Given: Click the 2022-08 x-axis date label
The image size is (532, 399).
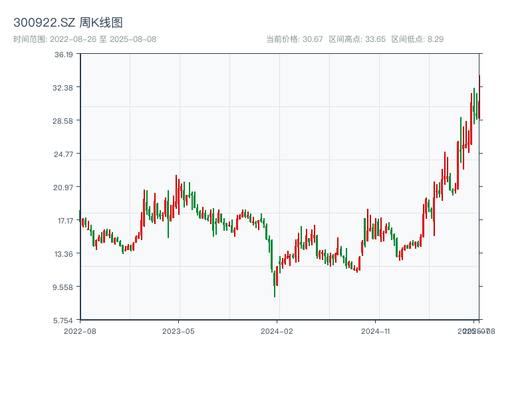Looking at the screenshot, I should click(80, 331).
